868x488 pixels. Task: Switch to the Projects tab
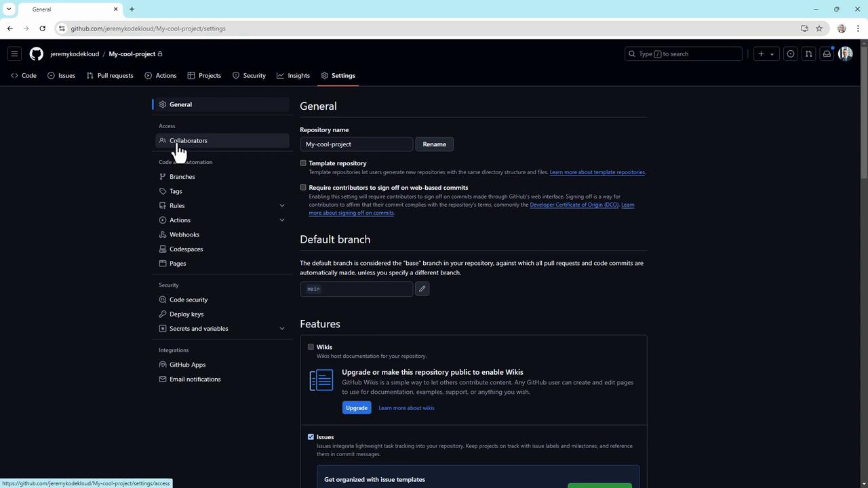(x=204, y=75)
